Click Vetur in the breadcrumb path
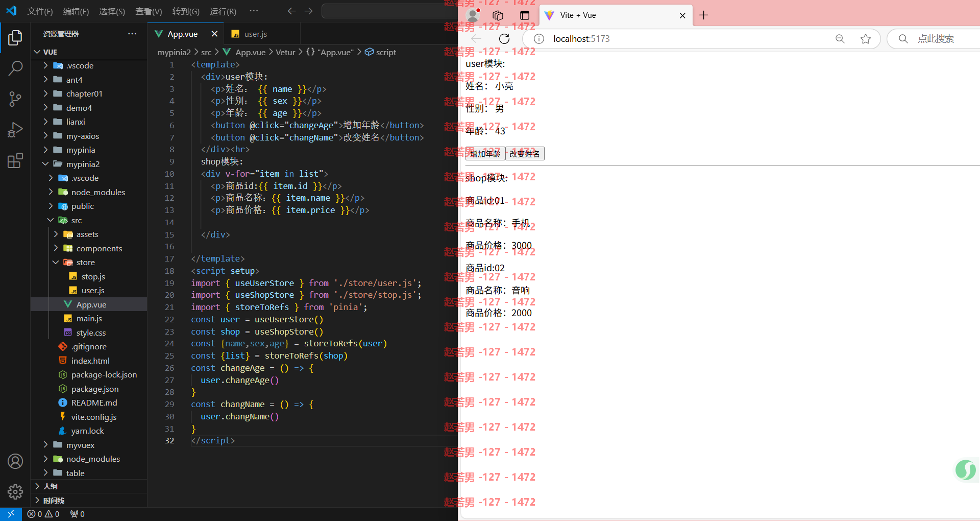This screenshot has height=521, width=980. point(285,52)
